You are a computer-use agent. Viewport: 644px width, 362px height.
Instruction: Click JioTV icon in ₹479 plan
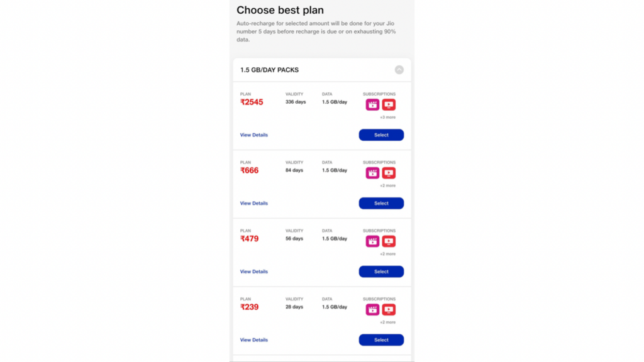[389, 241]
